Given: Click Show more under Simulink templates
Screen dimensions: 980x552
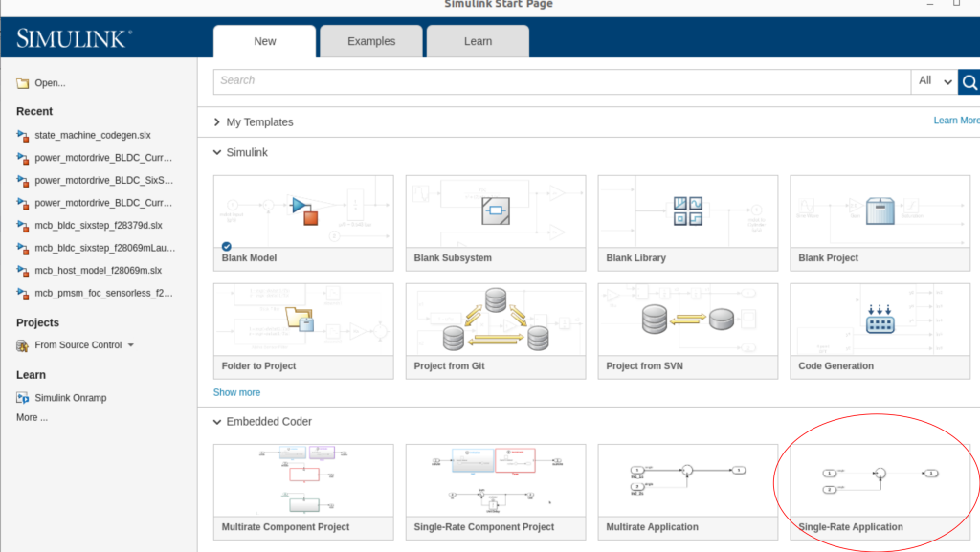Looking at the screenshot, I should coord(237,392).
